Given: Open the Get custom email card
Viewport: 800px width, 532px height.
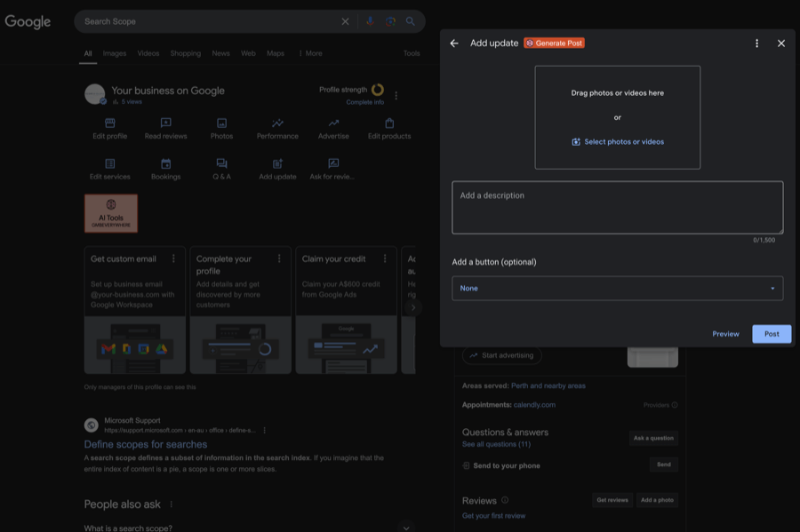Looking at the screenshot, I should (x=135, y=310).
